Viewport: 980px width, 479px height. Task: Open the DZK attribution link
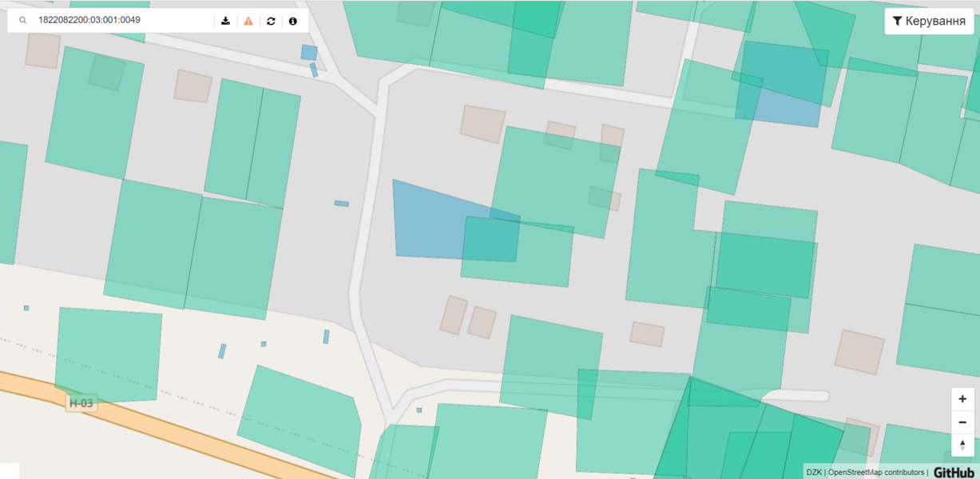(x=813, y=473)
